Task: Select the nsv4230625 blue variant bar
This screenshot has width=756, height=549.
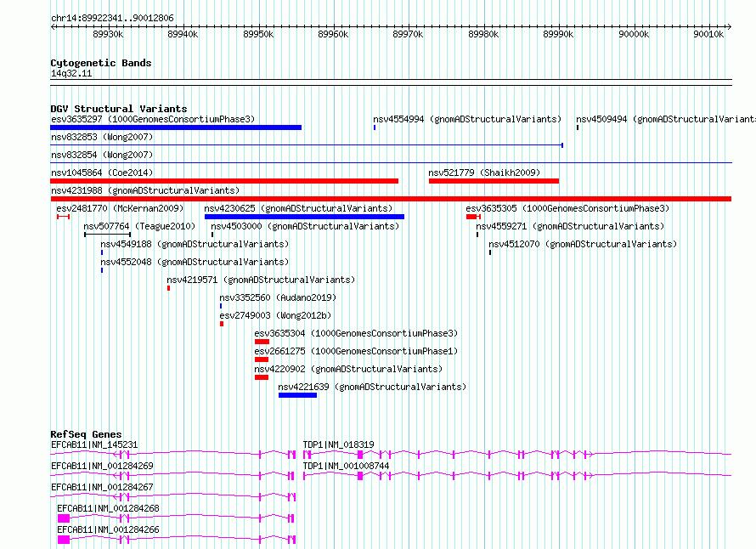Action: [x=304, y=217]
